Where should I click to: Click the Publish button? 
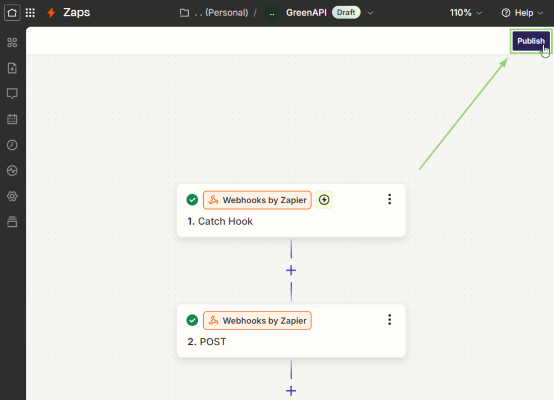(531, 41)
